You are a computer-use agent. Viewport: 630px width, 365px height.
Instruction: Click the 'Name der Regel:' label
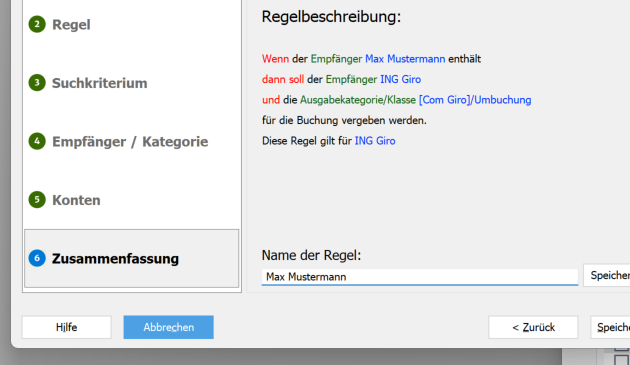[311, 255]
